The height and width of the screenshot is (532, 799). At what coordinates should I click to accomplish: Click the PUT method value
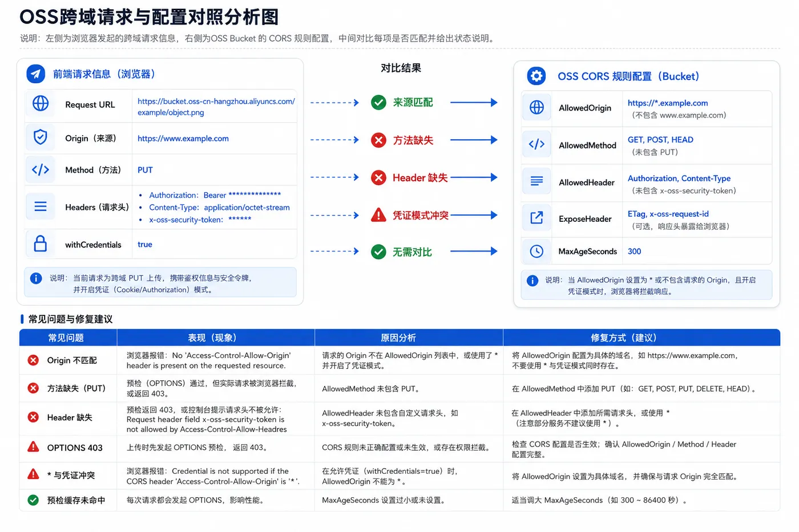(x=145, y=170)
